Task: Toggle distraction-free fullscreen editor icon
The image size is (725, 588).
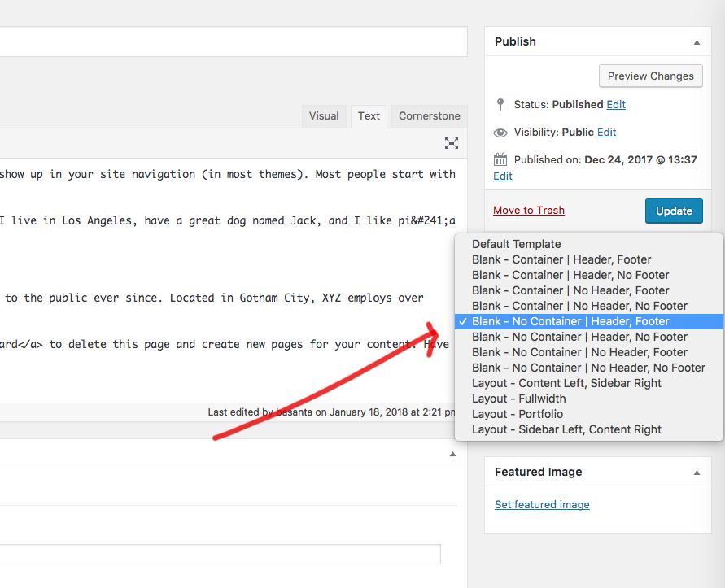Action: pos(452,143)
